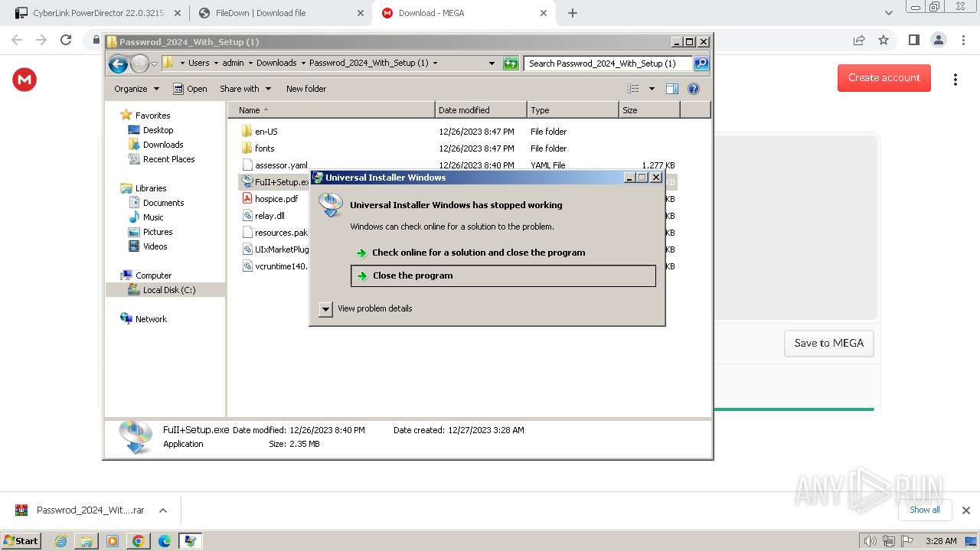Click New folder in the toolbar
This screenshot has width=980, height=551.
305,89
